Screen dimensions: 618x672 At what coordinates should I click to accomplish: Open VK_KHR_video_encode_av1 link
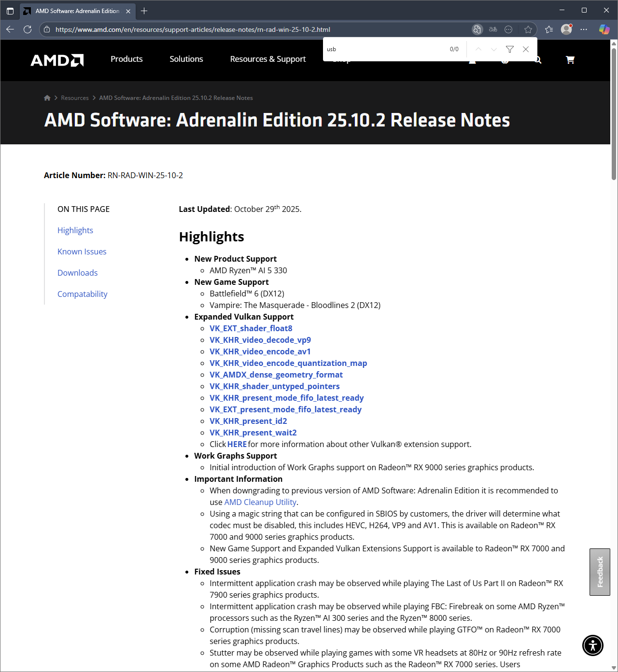coord(260,351)
